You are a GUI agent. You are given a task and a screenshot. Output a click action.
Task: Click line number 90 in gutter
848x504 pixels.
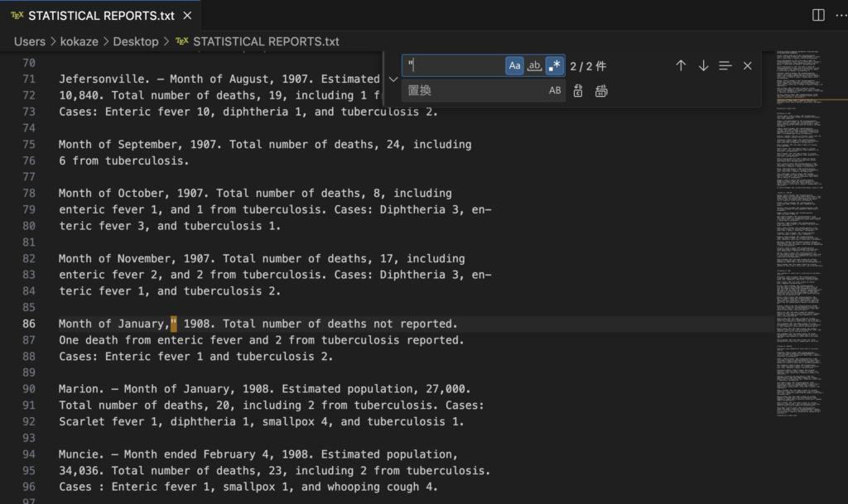coord(29,389)
